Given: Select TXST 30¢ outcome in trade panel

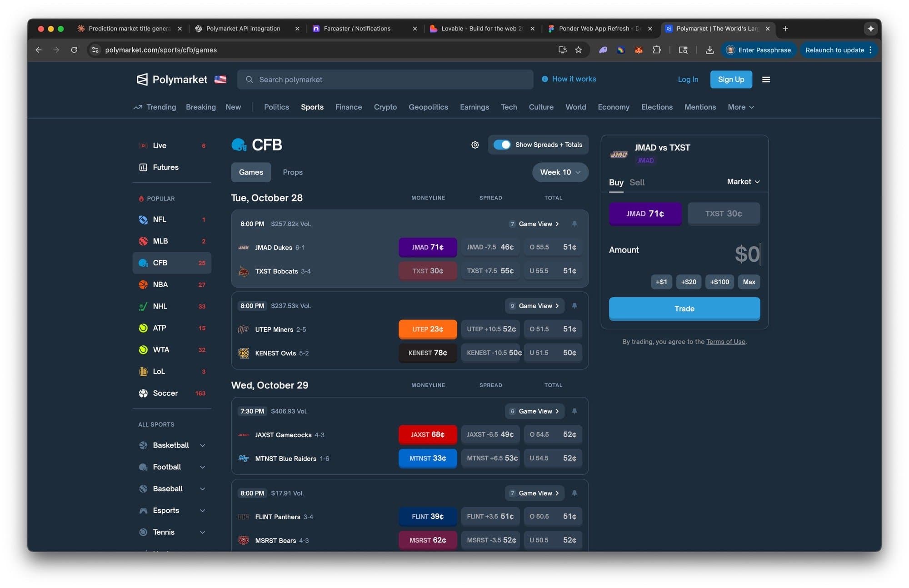Looking at the screenshot, I should pyautogui.click(x=723, y=214).
